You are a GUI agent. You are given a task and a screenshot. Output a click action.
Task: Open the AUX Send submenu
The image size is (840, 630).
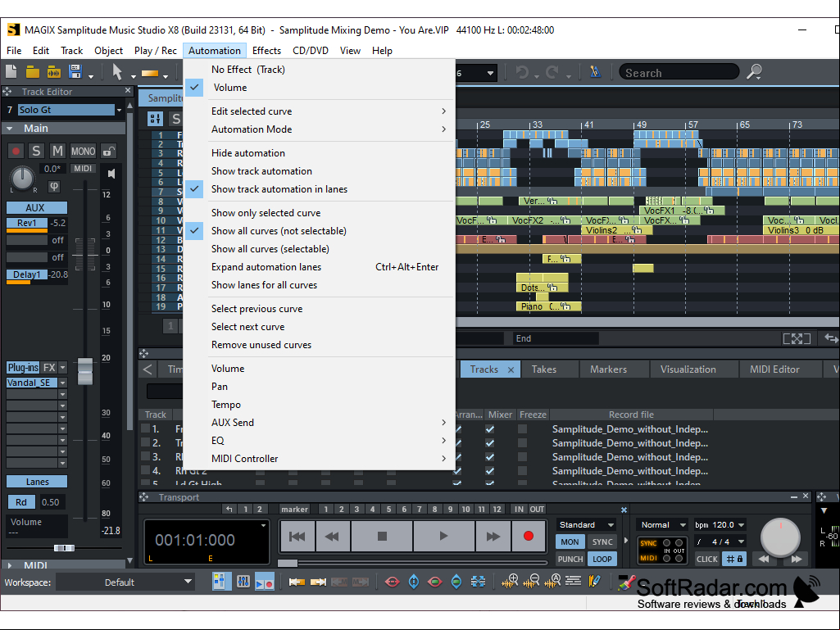[320, 423]
